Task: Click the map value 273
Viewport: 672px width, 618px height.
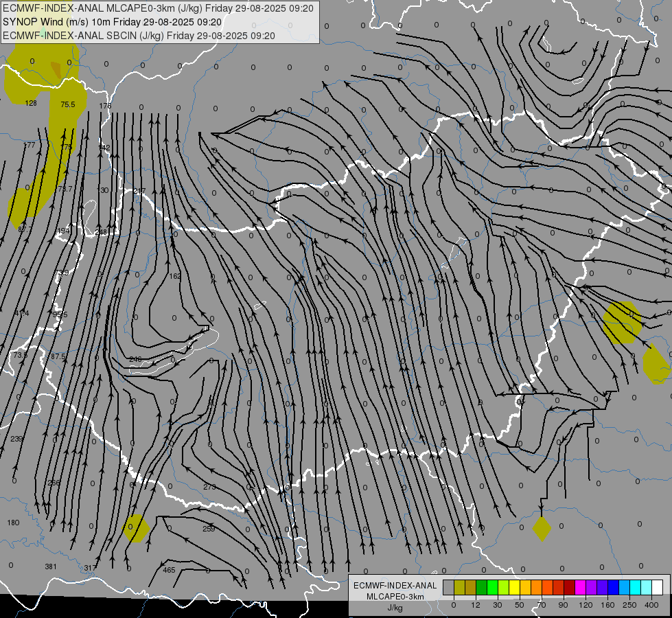Action: (x=209, y=487)
